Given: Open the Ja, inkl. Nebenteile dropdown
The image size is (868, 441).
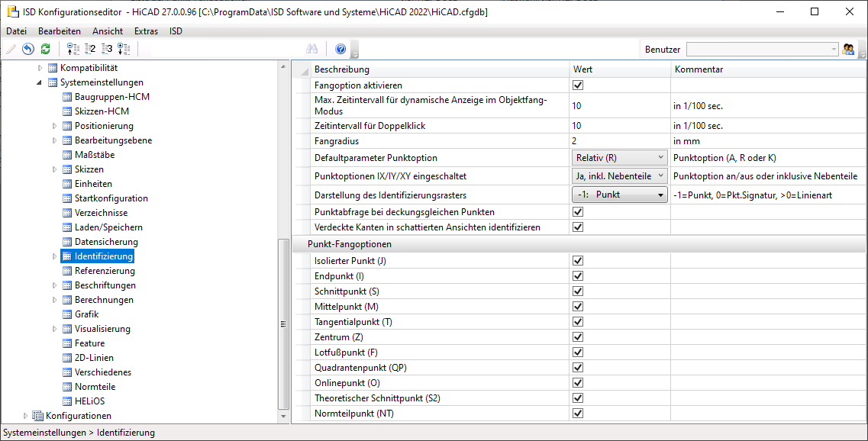Looking at the screenshot, I should 619,176.
